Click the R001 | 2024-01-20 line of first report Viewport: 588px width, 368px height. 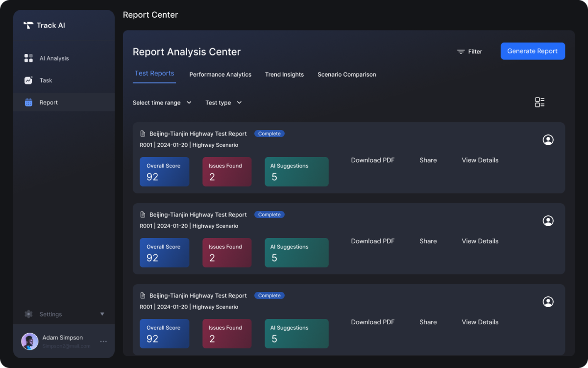(x=189, y=145)
